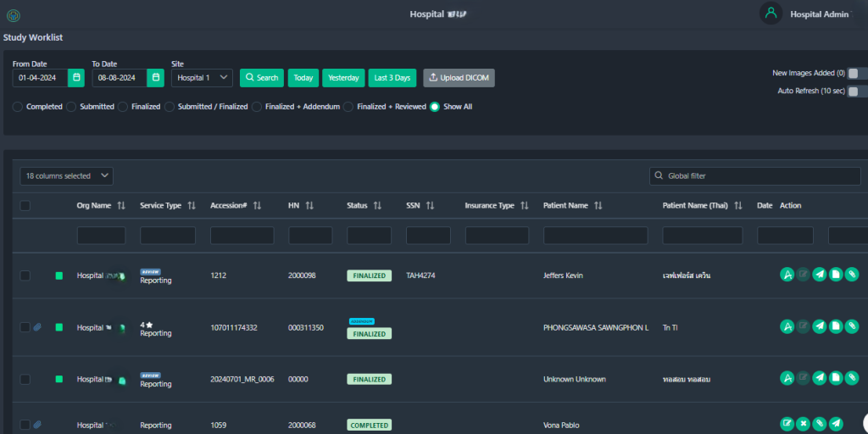
Task: Select the Finalized radio button
Action: coord(124,107)
